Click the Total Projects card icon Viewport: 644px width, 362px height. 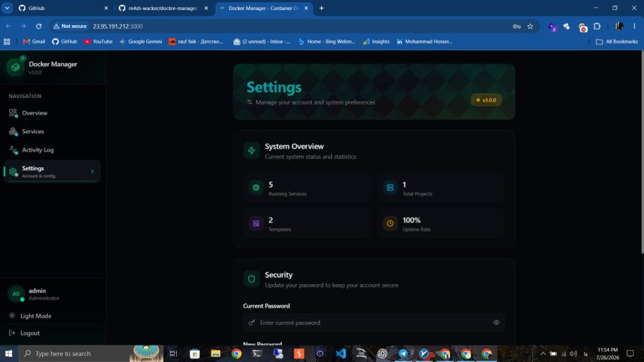390,187
